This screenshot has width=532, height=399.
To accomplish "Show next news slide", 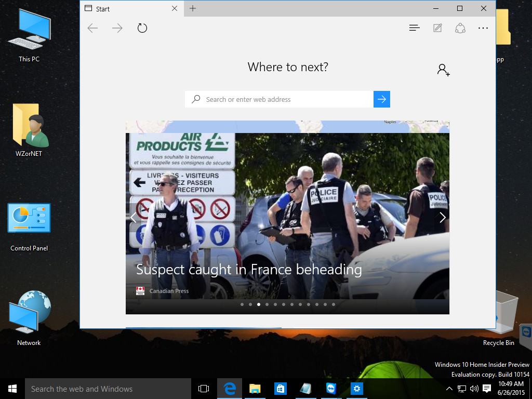I will point(443,218).
